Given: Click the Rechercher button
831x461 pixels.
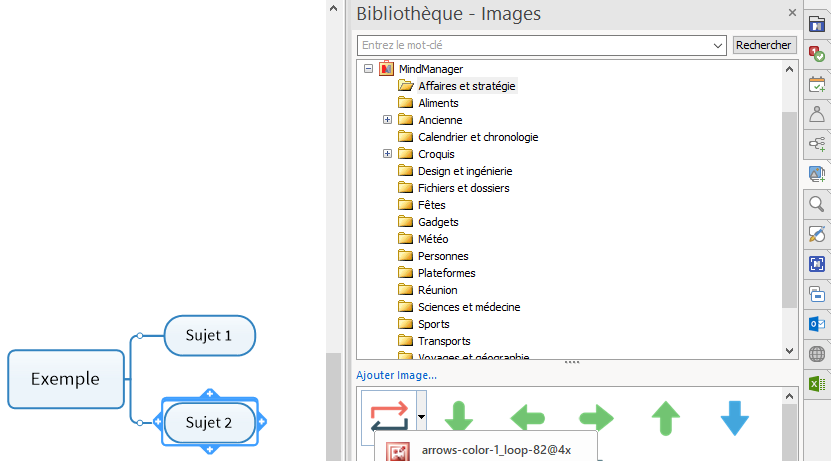Looking at the screenshot, I should tap(764, 45).
